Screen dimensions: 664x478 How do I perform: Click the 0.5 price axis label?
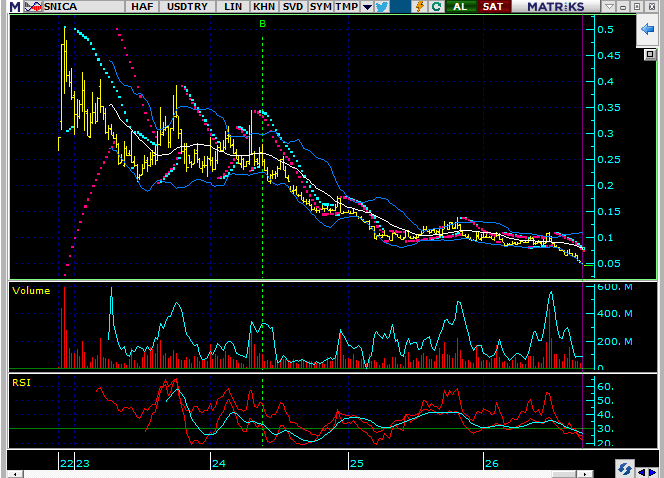[605, 29]
